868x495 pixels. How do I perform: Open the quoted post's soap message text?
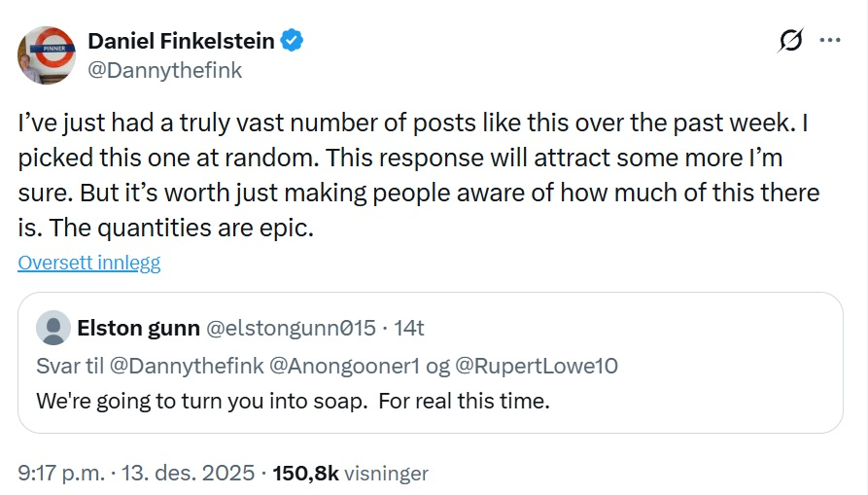click(293, 400)
